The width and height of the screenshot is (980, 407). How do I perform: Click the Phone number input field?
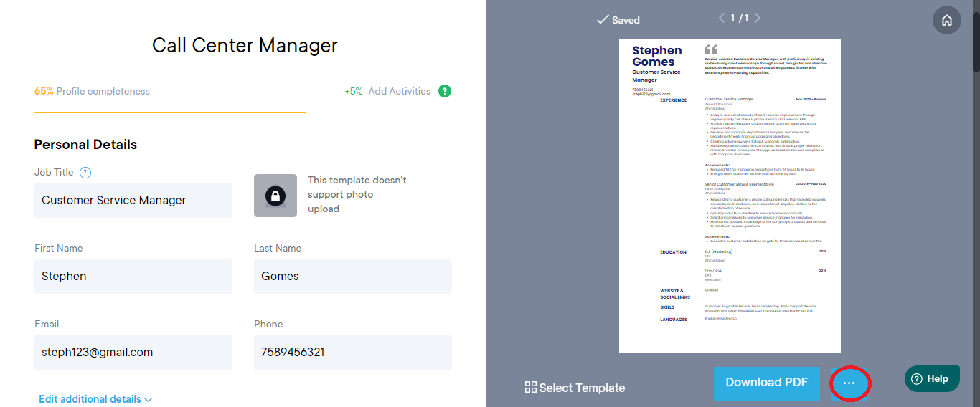353,353
